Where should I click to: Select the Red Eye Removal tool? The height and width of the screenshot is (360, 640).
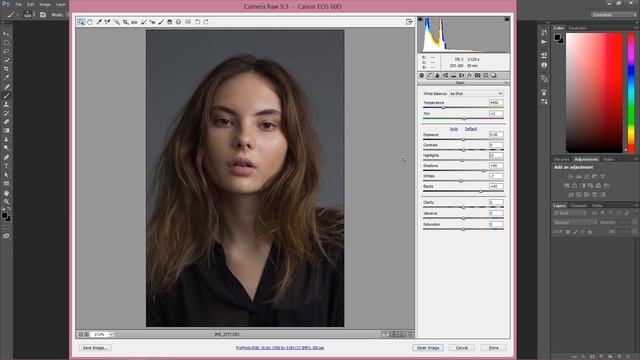[x=152, y=22]
